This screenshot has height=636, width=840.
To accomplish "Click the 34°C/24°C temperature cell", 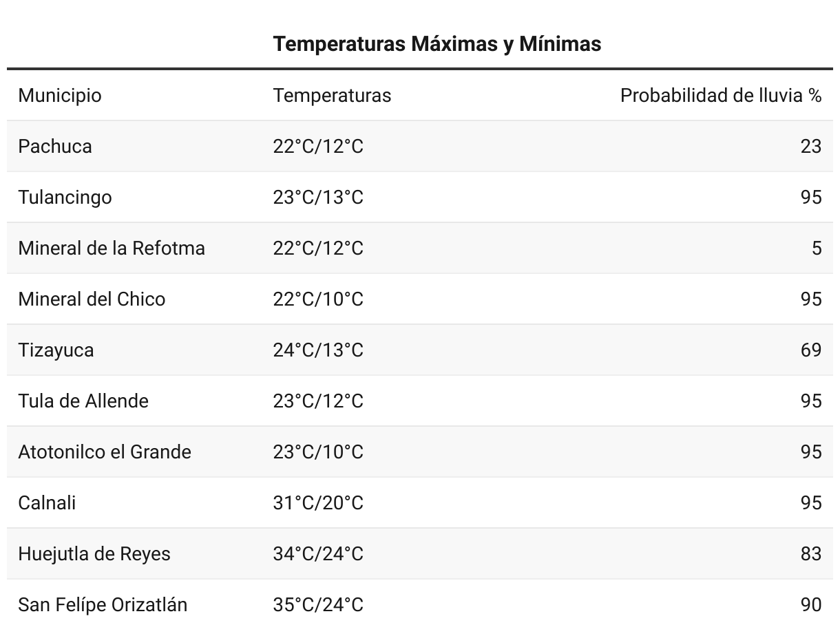I will 318,554.
